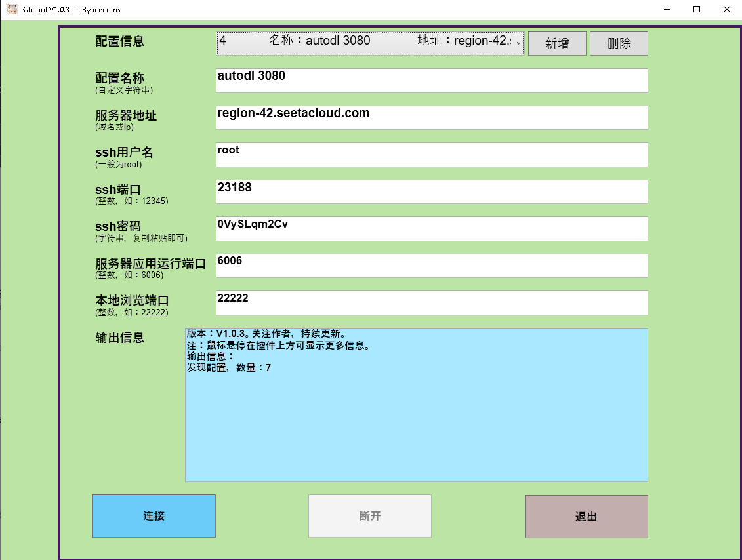Viewport: 742px width, 560px height.
Task: Select the local browse port field 22222
Action: point(431,302)
